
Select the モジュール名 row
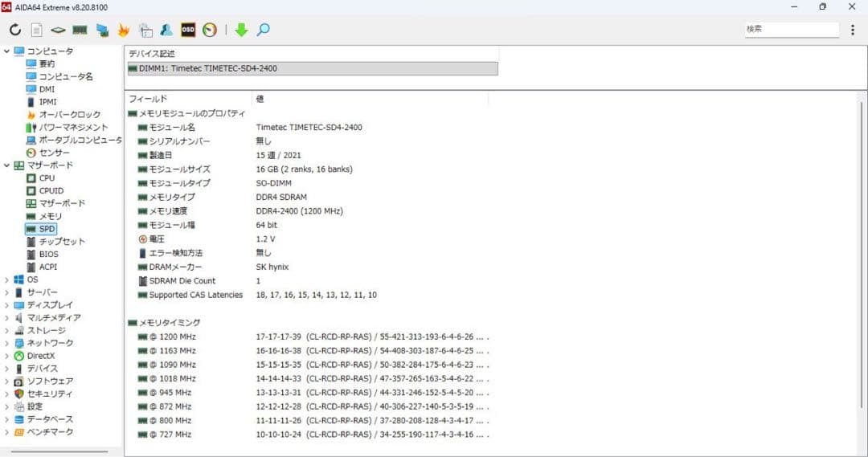click(308, 127)
